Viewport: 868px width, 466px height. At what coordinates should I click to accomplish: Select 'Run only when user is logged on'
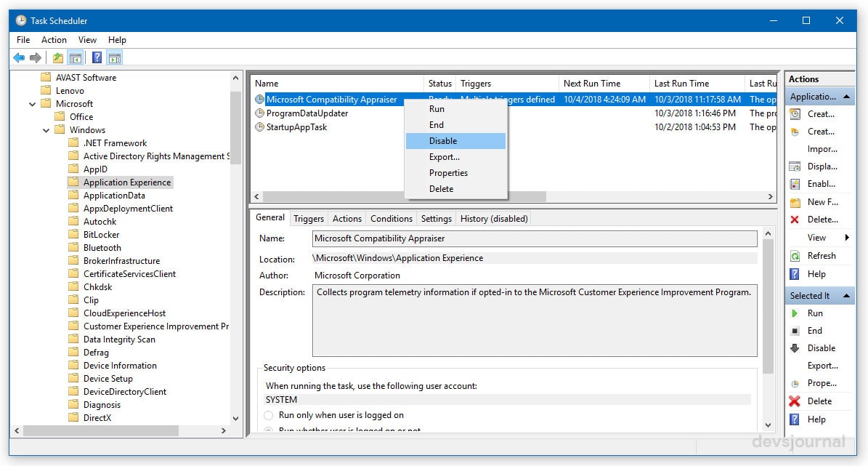(269, 415)
